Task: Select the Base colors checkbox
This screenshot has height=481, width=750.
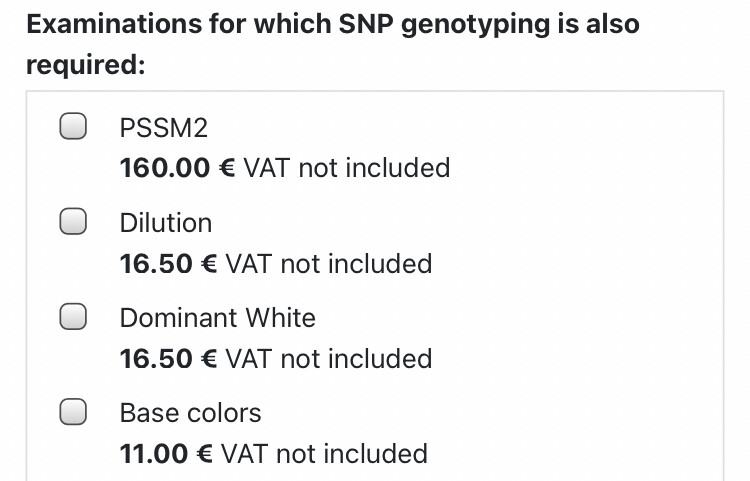Action: click(x=72, y=412)
